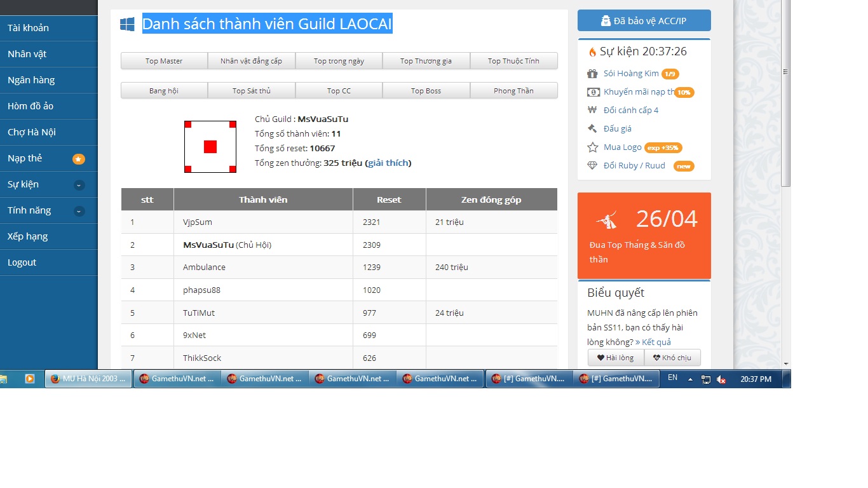Click the muted volume icon in system tray
Viewport: 868px width, 488px height.
click(721, 379)
